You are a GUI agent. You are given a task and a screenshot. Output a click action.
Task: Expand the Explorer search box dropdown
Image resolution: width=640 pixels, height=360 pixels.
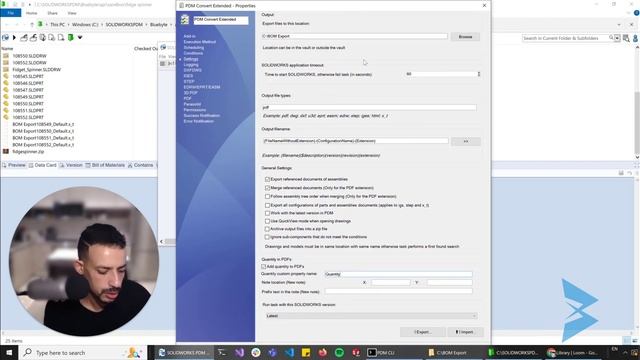click(x=617, y=38)
